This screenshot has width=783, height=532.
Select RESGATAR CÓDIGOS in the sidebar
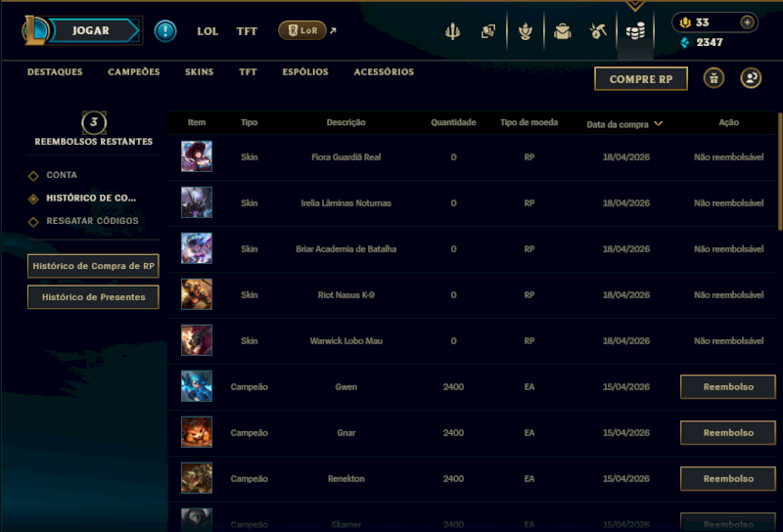point(92,221)
